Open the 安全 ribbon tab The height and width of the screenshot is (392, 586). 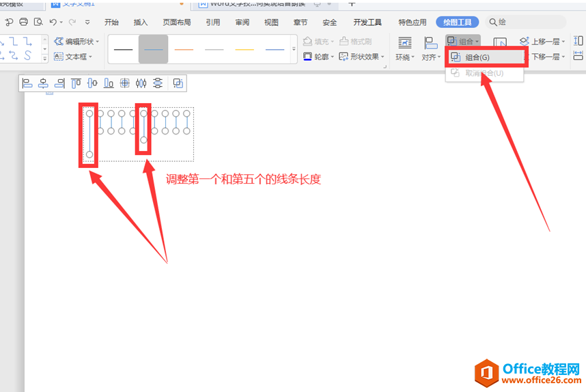pyautogui.click(x=330, y=23)
